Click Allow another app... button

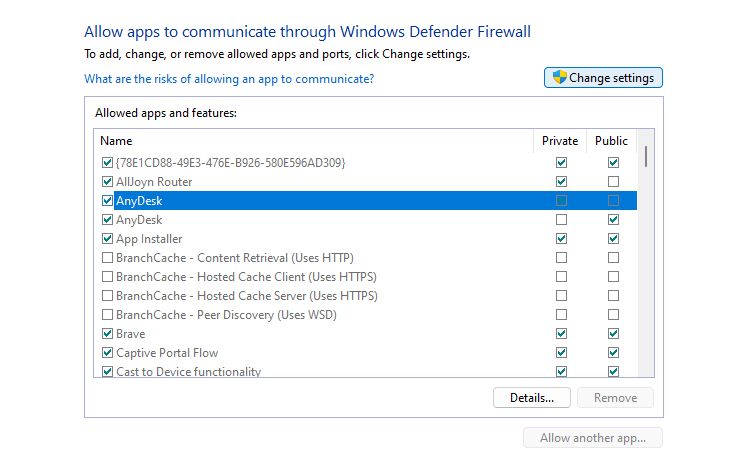[x=592, y=438]
